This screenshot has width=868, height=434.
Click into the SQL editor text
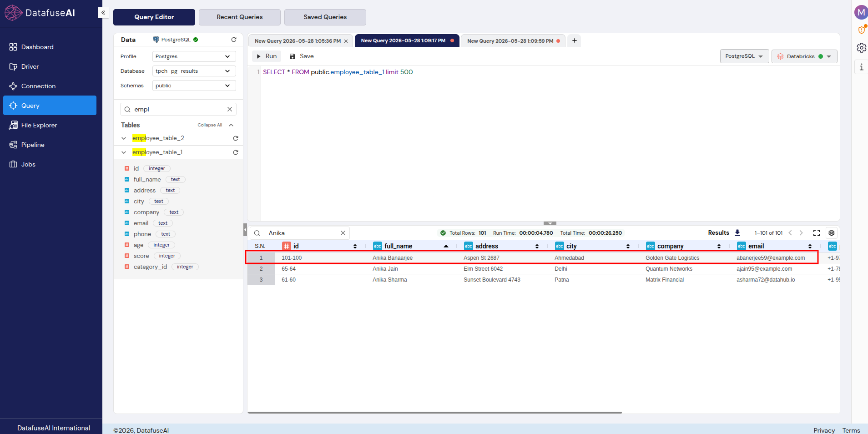[x=338, y=72]
